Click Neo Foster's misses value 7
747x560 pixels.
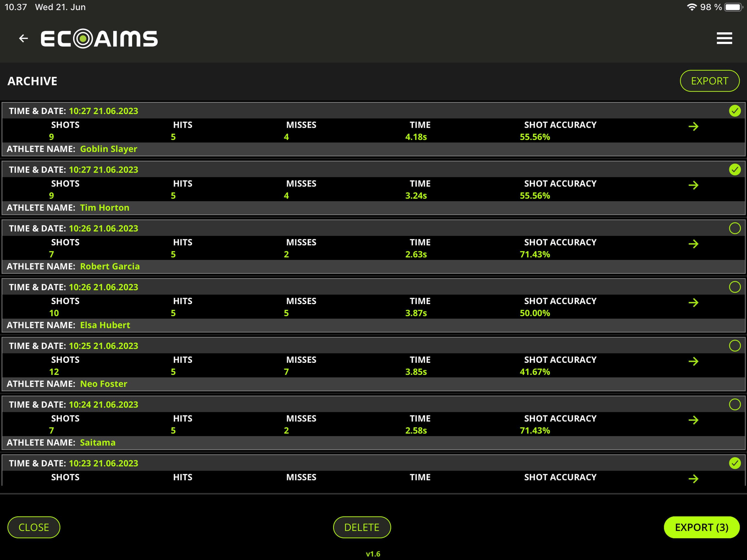286,372
